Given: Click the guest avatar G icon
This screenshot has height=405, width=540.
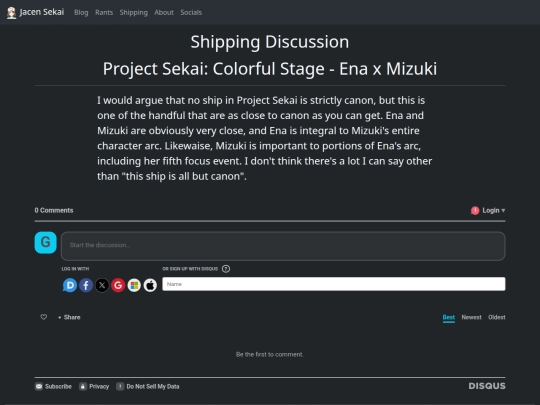Looking at the screenshot, I should tap(45, 242).
